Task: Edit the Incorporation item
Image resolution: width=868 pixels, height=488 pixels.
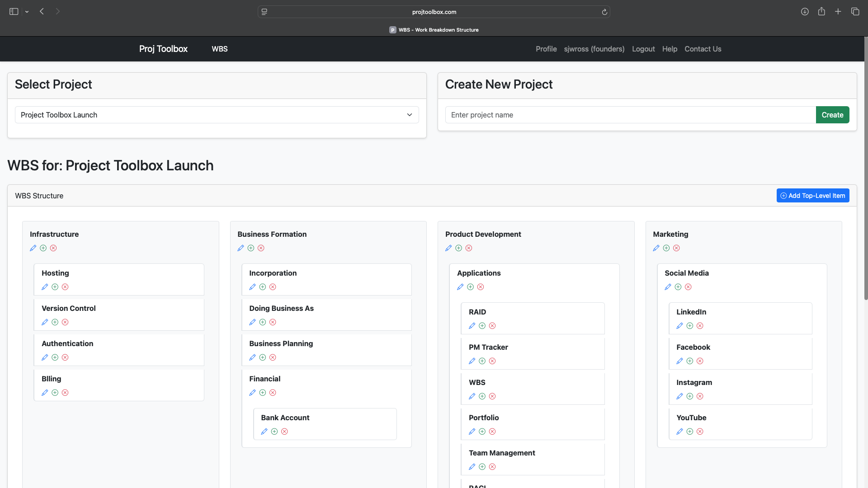Action: (253, 287)
